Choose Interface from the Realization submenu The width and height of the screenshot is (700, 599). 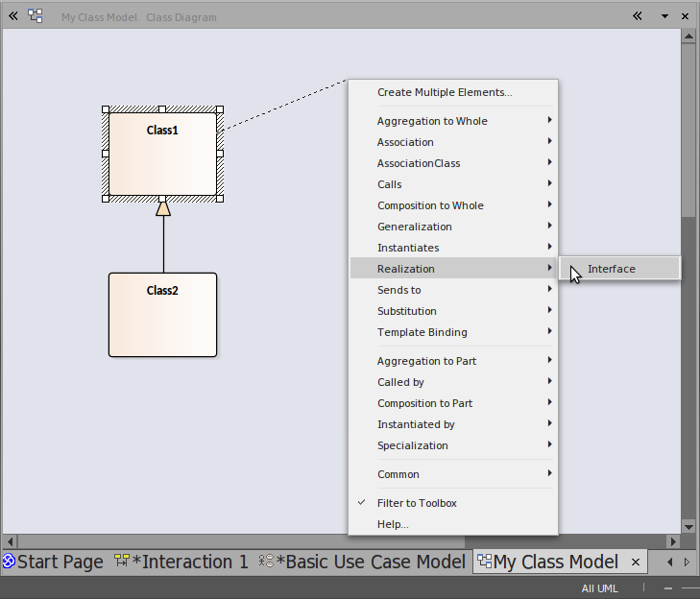pyautogui.click(x=612, y=269)
